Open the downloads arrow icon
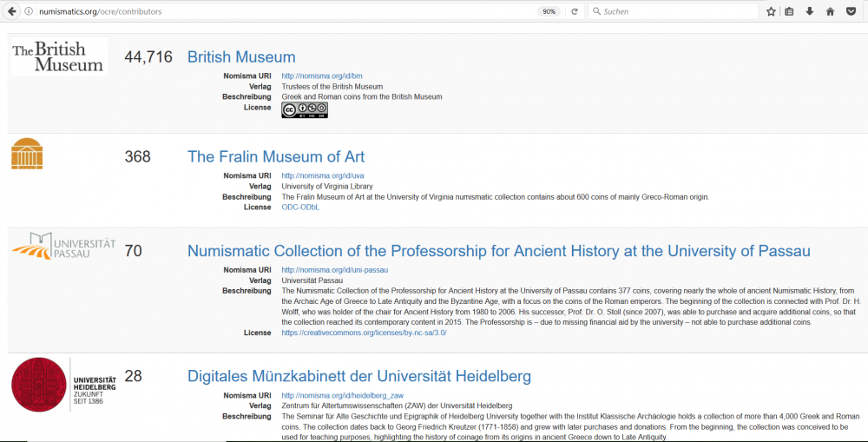Screen dimensions: 868x442 [x=810, y=11]
